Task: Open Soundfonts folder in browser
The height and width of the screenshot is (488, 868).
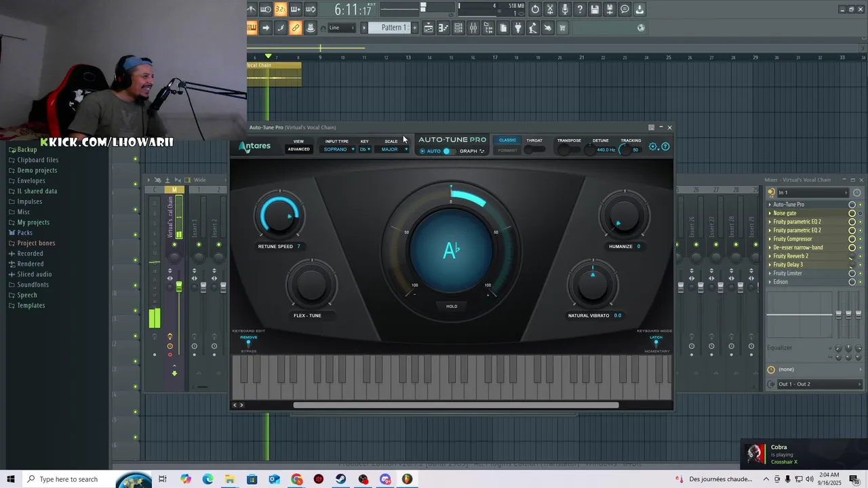Action: click(x=33, y=285)
